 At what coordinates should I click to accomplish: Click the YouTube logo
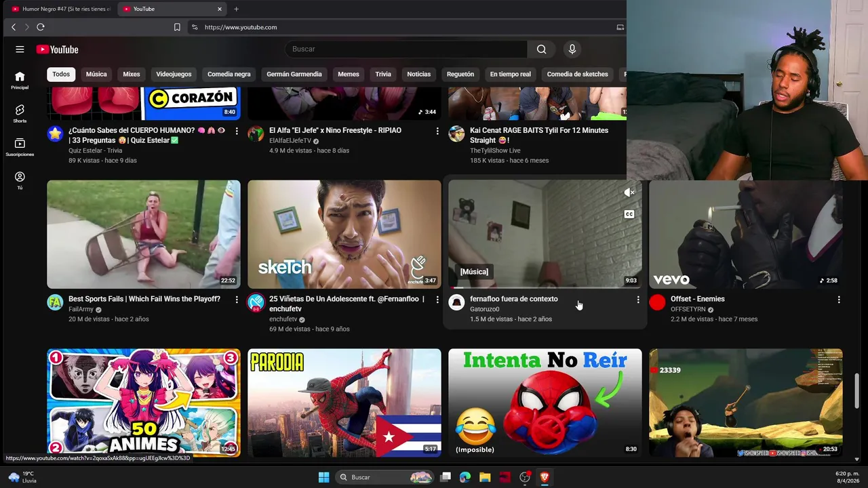click(x=58, y=49)
